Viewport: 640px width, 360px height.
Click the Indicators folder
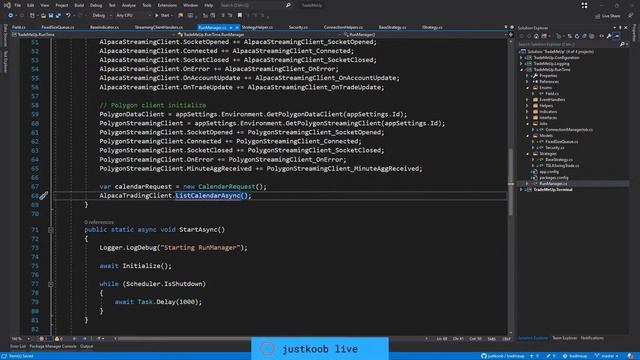click(x=548, y=112)
